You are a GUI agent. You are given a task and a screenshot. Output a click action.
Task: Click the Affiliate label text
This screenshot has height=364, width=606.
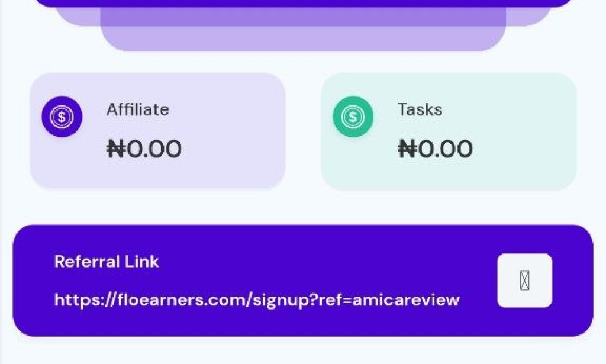(137, 109)
